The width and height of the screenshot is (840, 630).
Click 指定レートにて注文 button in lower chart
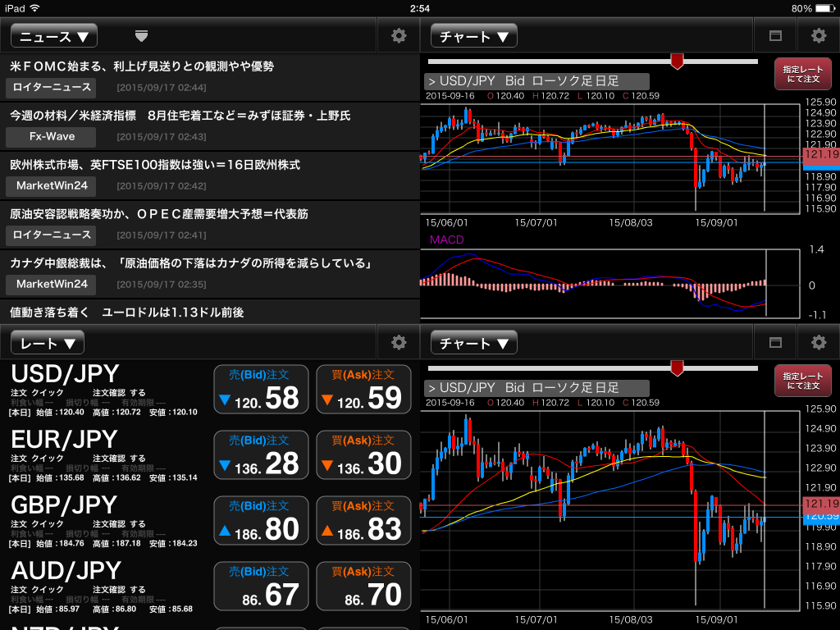pos(802,381)
